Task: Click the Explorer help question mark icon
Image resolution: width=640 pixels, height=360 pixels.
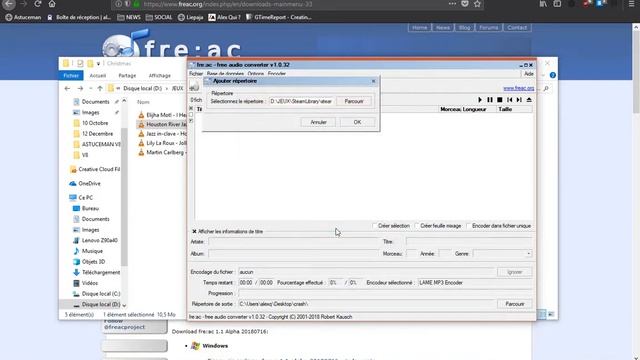Action: [x=553, y=75]
